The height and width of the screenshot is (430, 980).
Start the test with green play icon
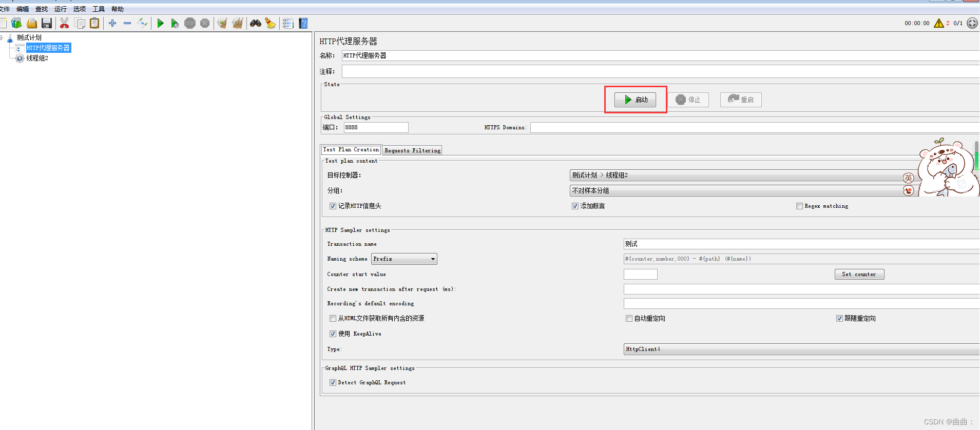pyautogui.click(x=160, y=23)
